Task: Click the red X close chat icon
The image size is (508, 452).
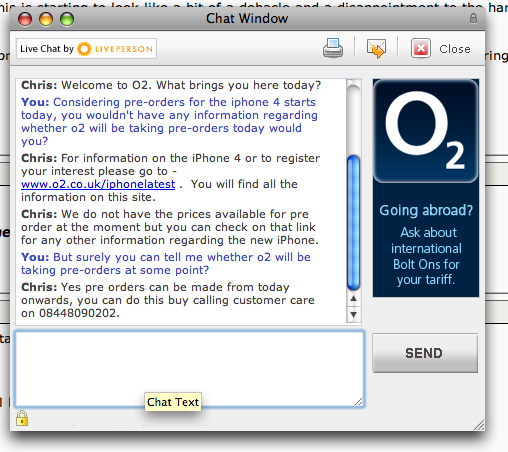Action: pyautogui.click(x=421, y=49)
